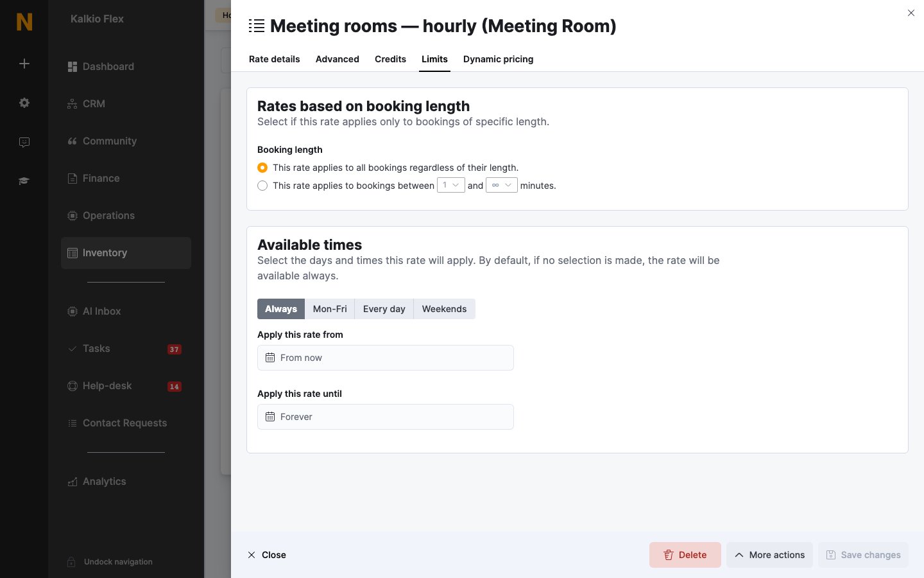Open the maximum minutes dropdown showing infinity
The width and height of the screenshot is (924, 578).
tap(502, 185)
